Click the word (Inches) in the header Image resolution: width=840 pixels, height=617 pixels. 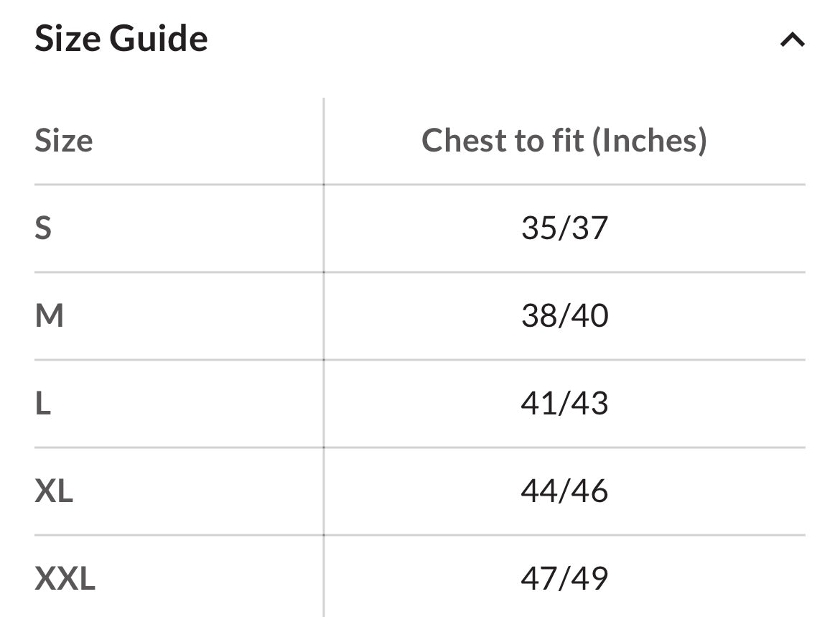649,140
